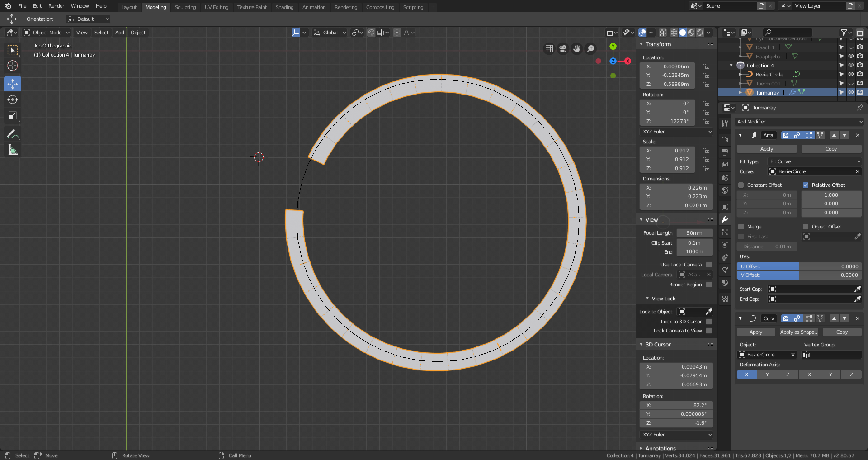This screenshot has width=868, height=460.
Task: Open the Render menu
Action: pyautogui.click(x=57, y=6)
